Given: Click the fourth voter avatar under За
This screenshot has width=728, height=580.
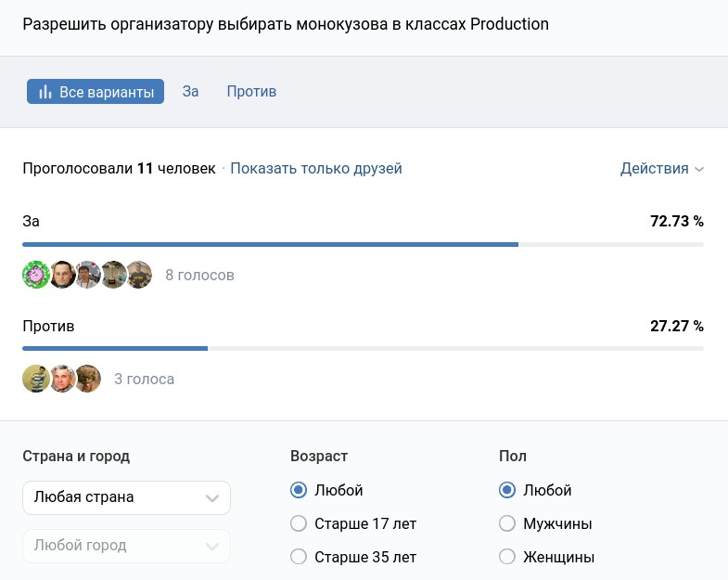Looking at the screenshot, I should [113, 275].
